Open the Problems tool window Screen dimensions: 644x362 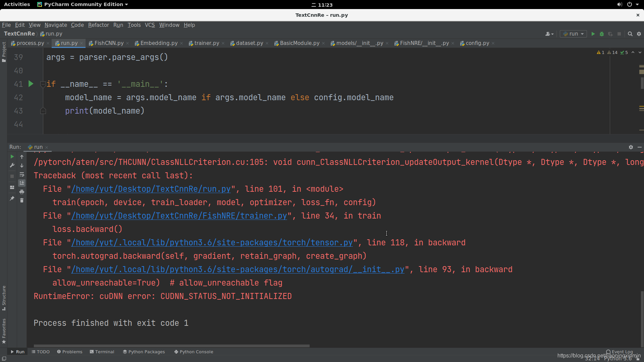[x=69, y=352]
